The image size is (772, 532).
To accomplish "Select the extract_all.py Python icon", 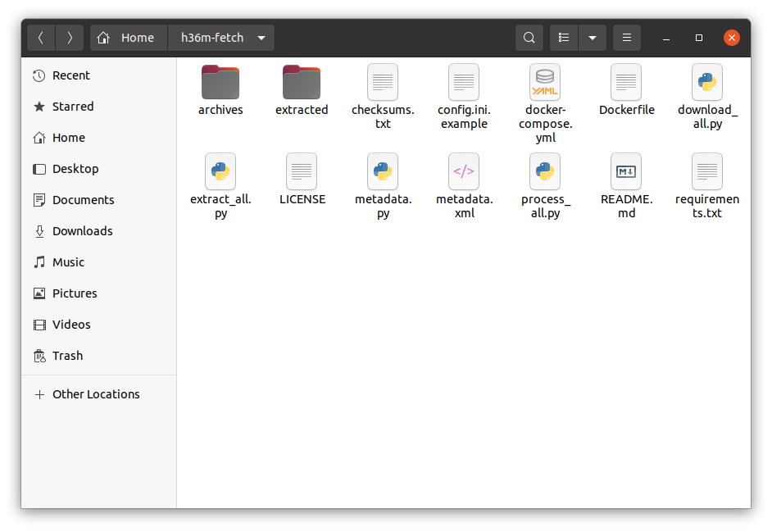I will click(x=220, y=171).
